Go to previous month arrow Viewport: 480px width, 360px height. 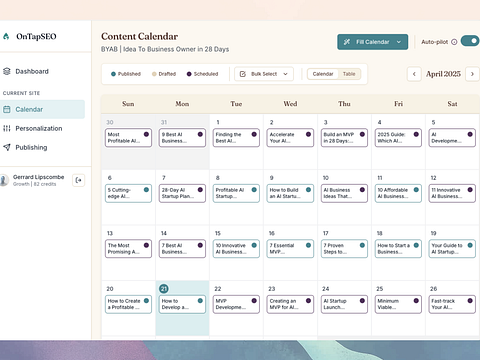414,74
